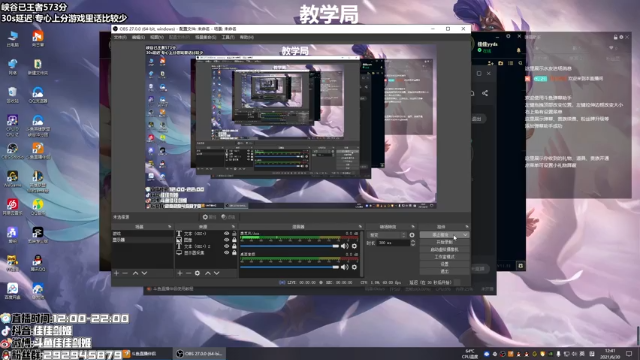The height and width of the screenshot is (360, 640).
Task: Toggle visibility of 图像 source
Action: click(227, 240)
